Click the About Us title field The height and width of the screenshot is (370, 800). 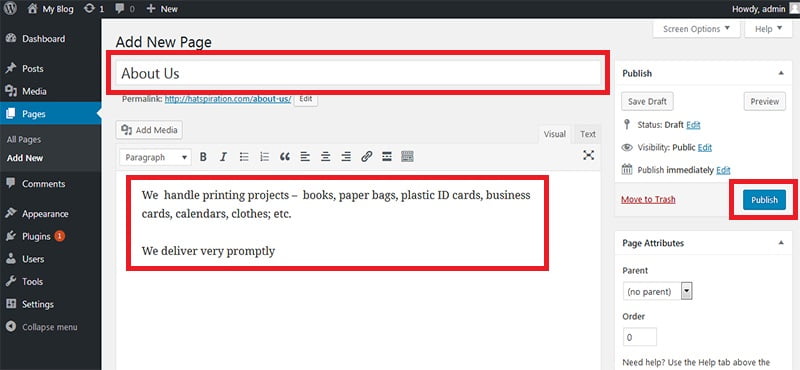[358, 73]
